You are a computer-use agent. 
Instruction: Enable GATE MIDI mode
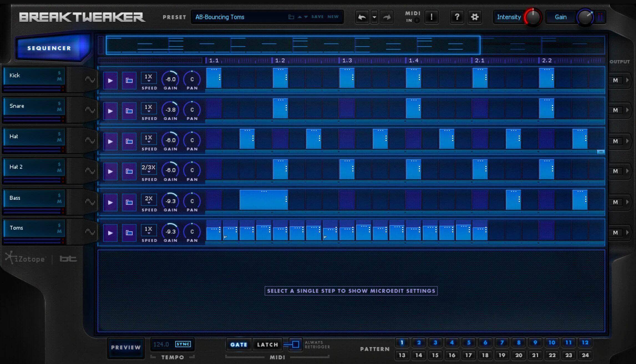click(239, 345)
